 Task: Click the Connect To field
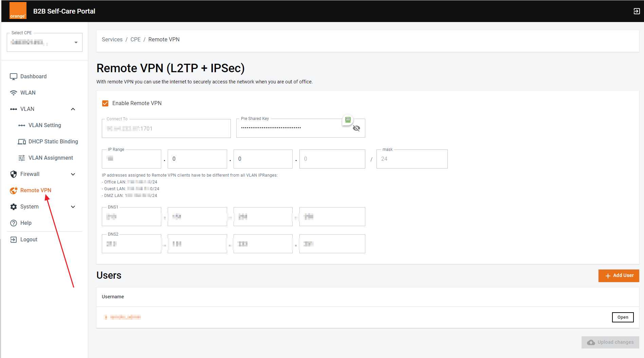[166, 128]
